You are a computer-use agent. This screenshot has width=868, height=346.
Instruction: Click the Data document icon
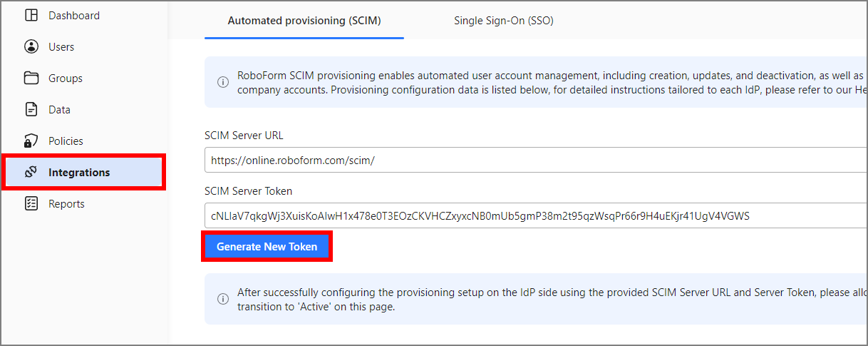click(x=31, y=110)
